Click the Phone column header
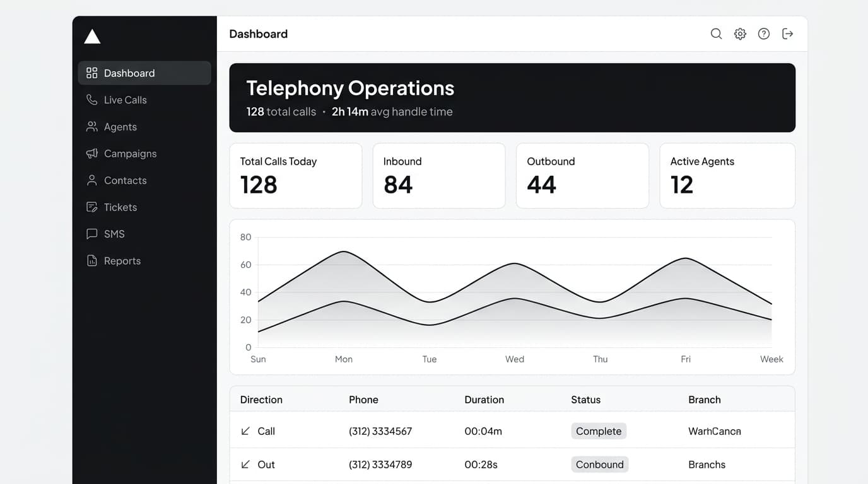The image size is (868, 484). tap(363, 400)
